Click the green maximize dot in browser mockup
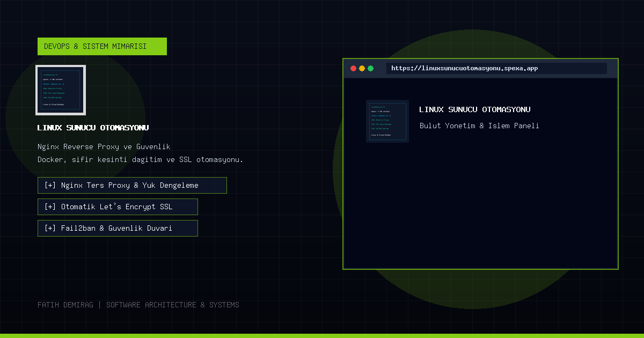Image resolution: width=644 pixels, height=338 pixels. pos(370,69)
